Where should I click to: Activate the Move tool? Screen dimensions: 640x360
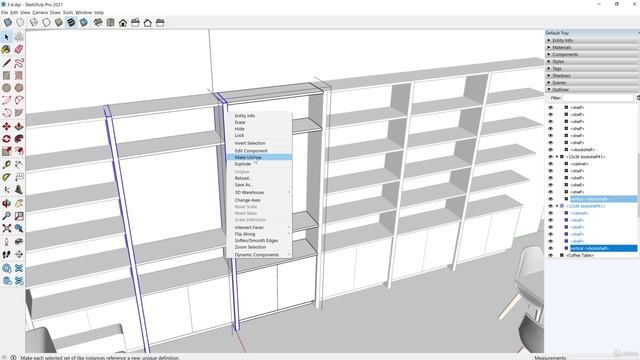[x=6, y=127]
